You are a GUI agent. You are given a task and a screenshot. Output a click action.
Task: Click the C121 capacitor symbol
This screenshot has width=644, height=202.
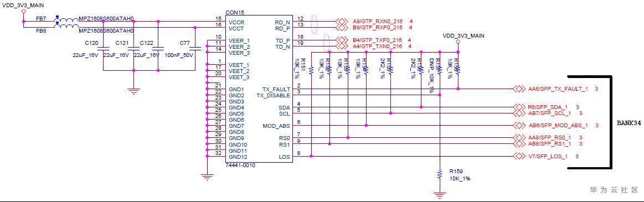(x=133, y=49)
